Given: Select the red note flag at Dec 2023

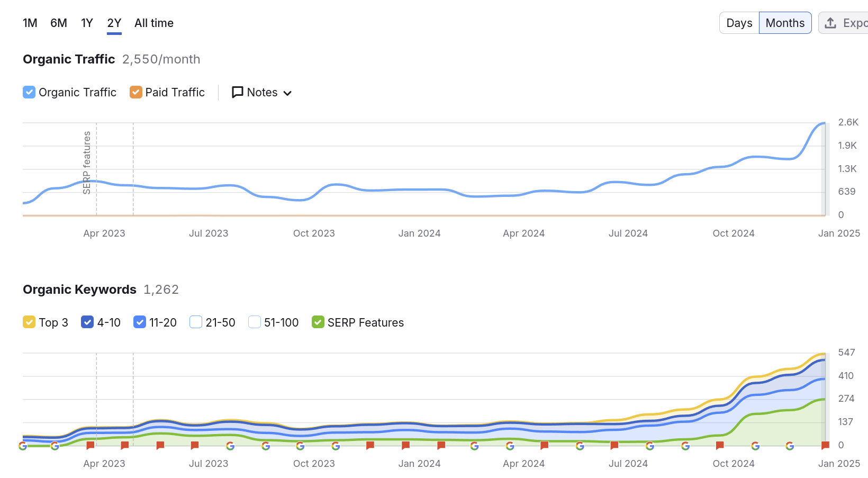Looking at the screenshot, I should 370,446.
